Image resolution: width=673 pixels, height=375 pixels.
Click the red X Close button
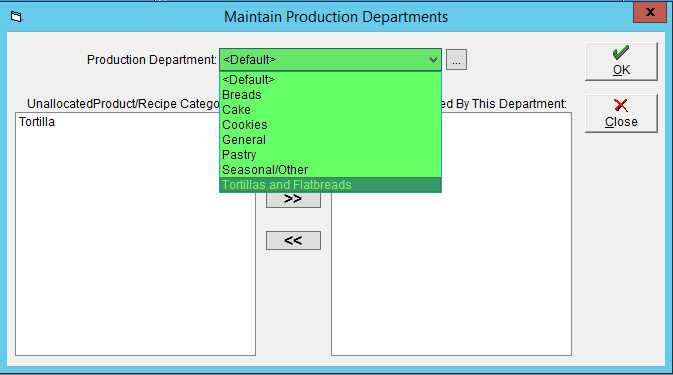click(x=621, y=113)
